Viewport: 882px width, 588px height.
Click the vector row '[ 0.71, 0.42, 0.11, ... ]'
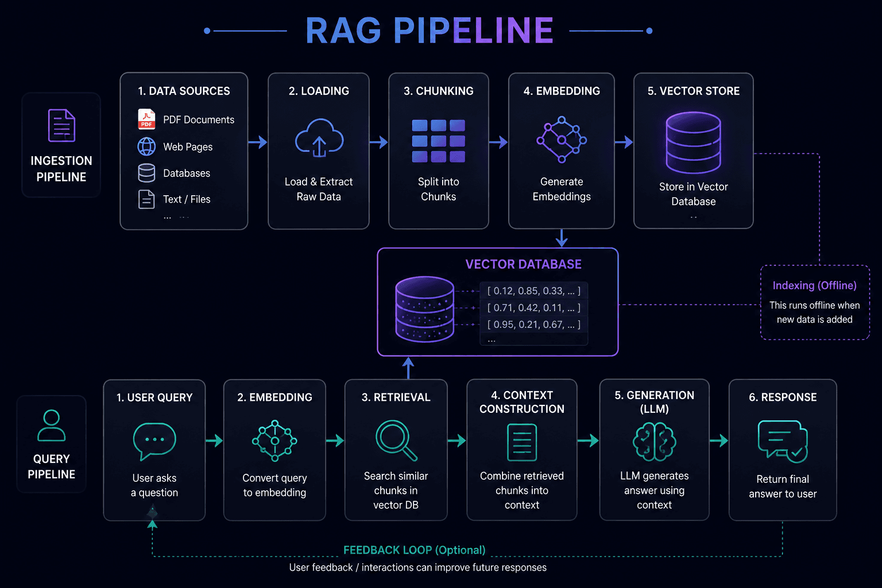tap(534, 308)
